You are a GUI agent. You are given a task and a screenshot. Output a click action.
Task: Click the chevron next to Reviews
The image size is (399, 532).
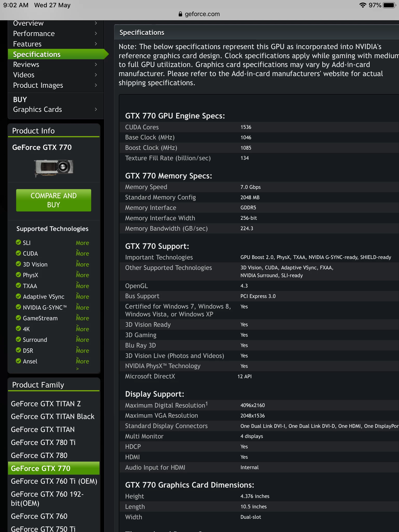coord(96,64)
